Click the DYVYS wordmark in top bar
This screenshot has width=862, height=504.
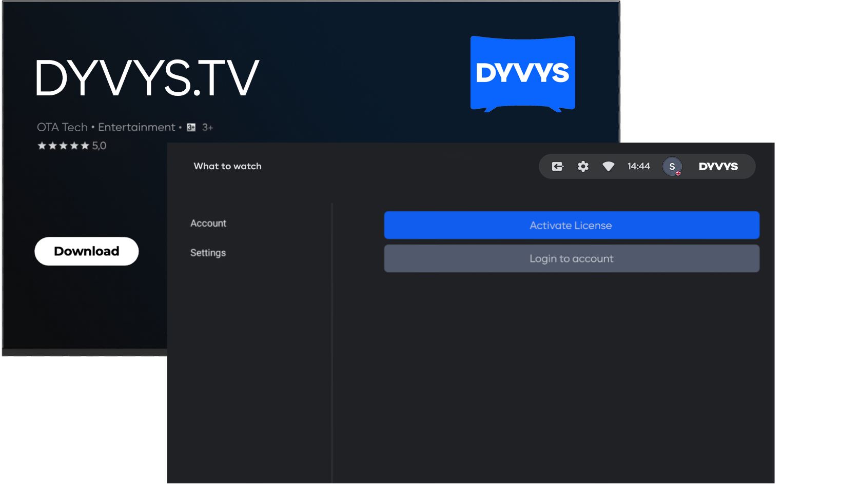click(718, 167)
